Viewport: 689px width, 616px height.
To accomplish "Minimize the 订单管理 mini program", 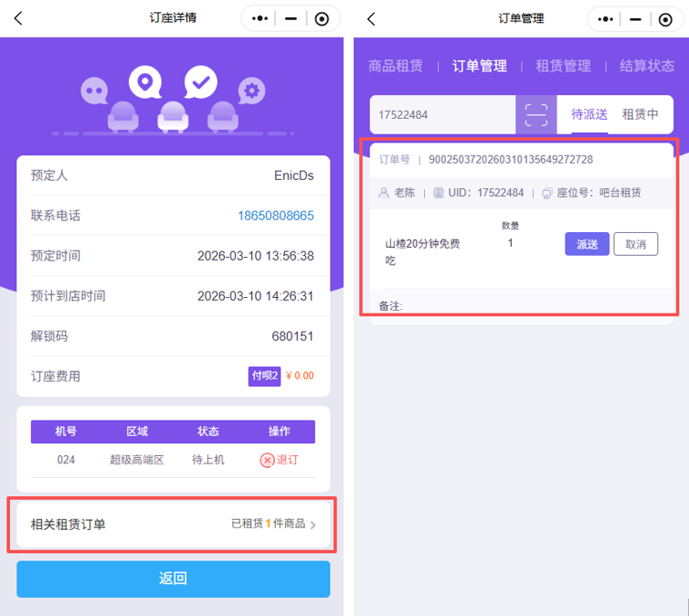I will pos(635,19).
